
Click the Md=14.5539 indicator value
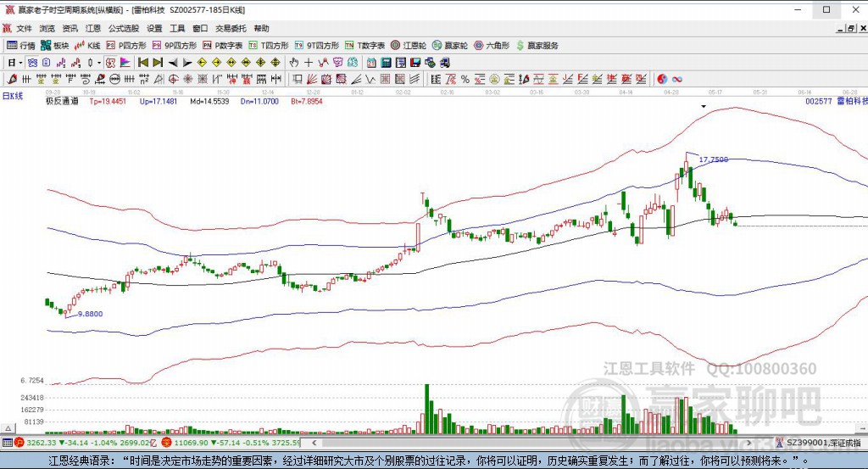(x=209, y=101)
